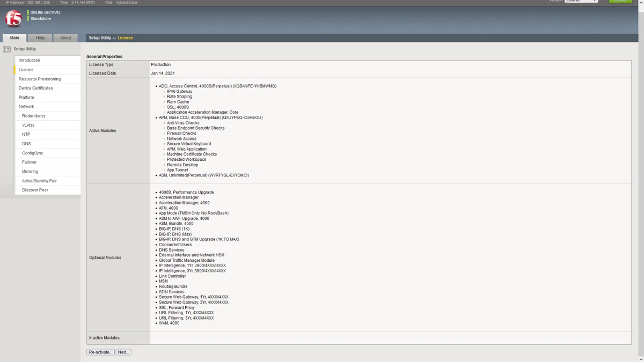The height and width of the screenshot is (362, 644).
Task: Click the scrollbar down arrow
Action: (x=640, y=359)
